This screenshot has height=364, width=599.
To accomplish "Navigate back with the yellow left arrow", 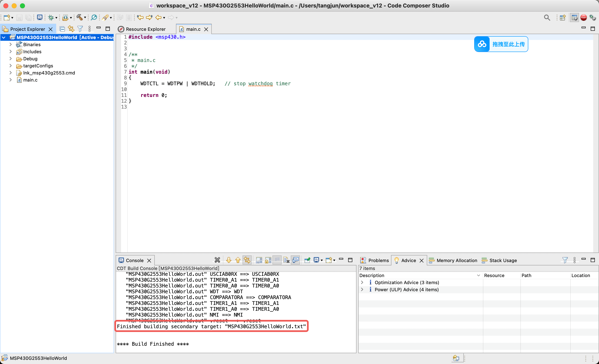I will pyautogui.click(x=158, y=17).
